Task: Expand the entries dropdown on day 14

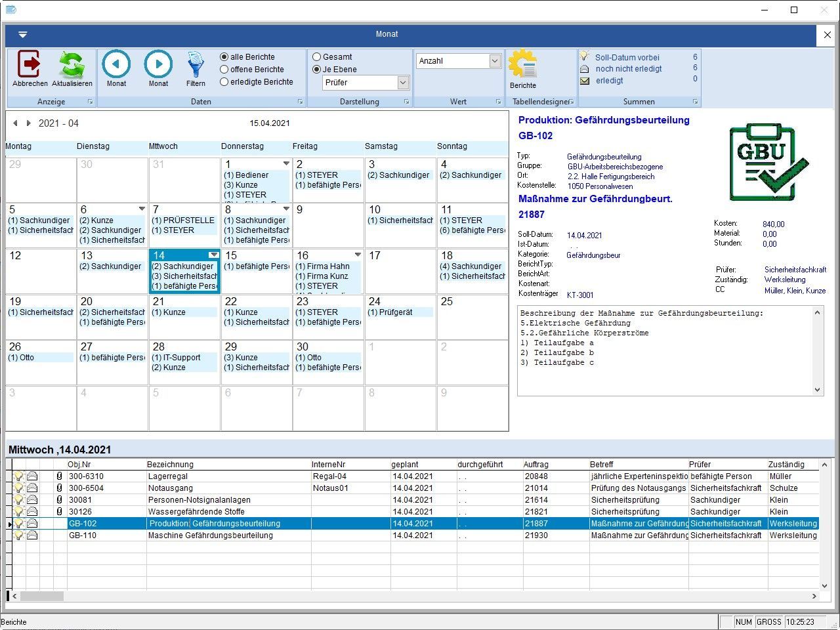Action: pos(213,255)
